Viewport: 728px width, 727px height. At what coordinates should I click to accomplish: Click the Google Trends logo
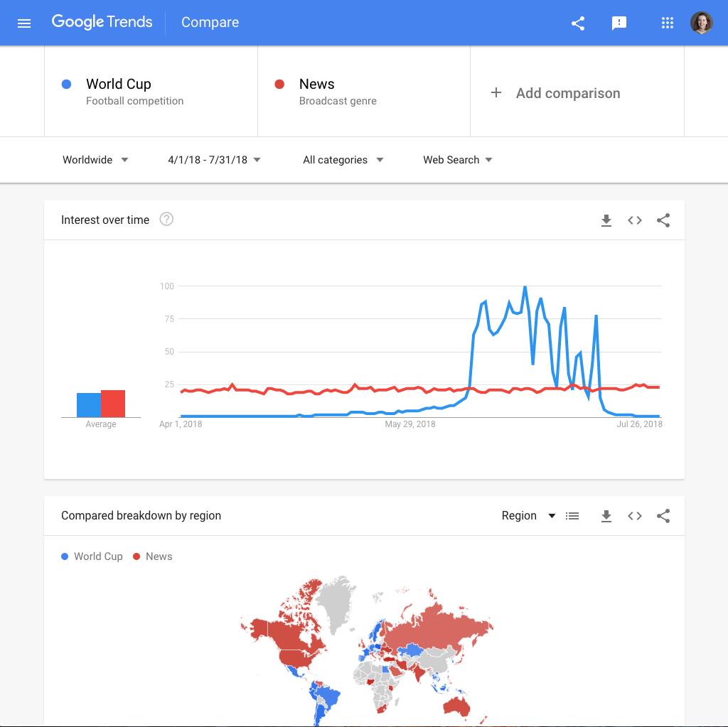pos(102,22)
